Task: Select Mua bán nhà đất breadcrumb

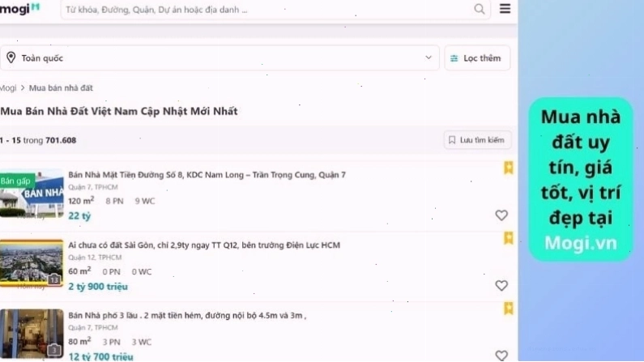Action: (x=61, y=87)
